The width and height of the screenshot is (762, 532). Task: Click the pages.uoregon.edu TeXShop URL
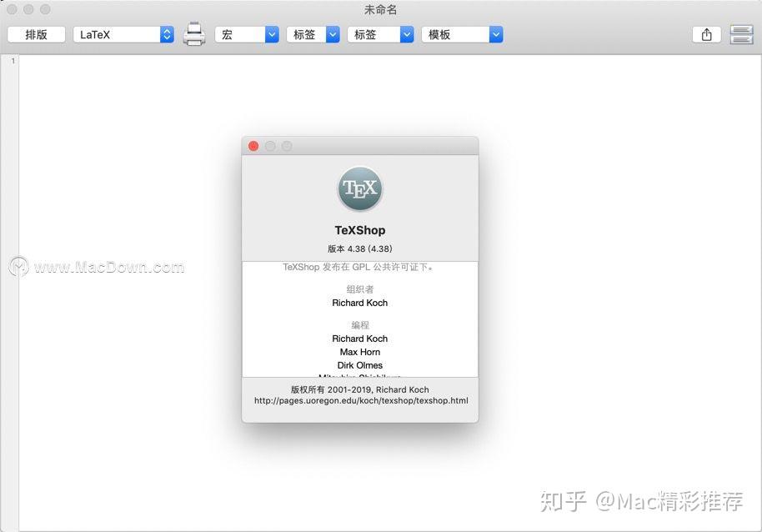coord(361,401)
